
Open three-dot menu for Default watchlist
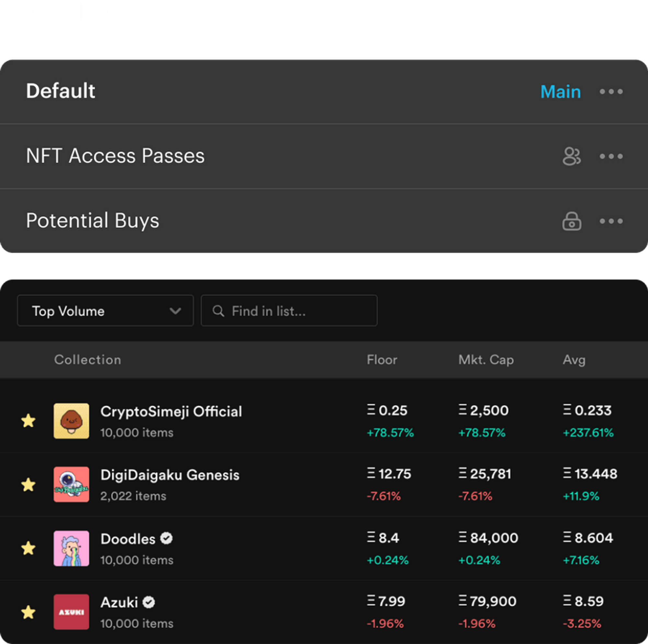[x=611, y=92]
